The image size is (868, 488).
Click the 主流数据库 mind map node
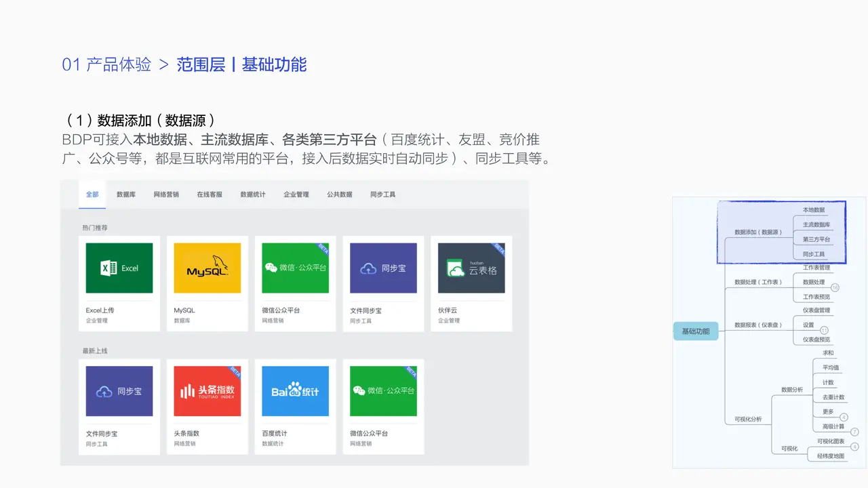[x=816, y=224]
